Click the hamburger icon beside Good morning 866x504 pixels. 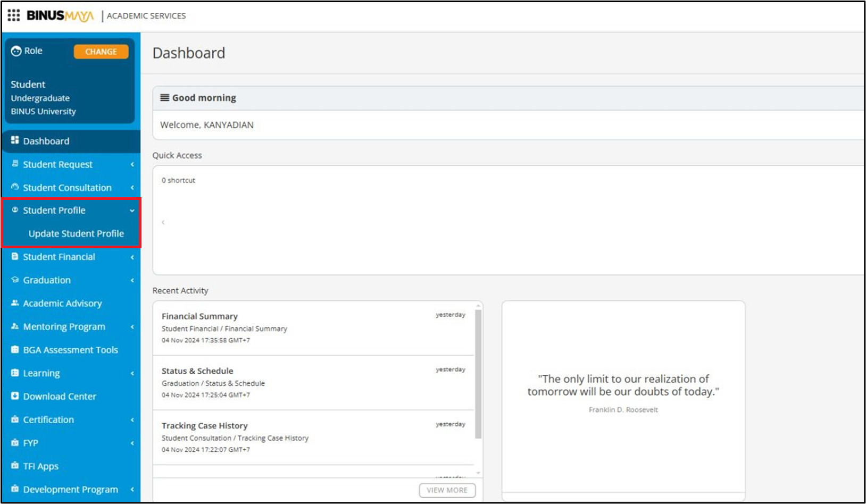coord(165,98)
